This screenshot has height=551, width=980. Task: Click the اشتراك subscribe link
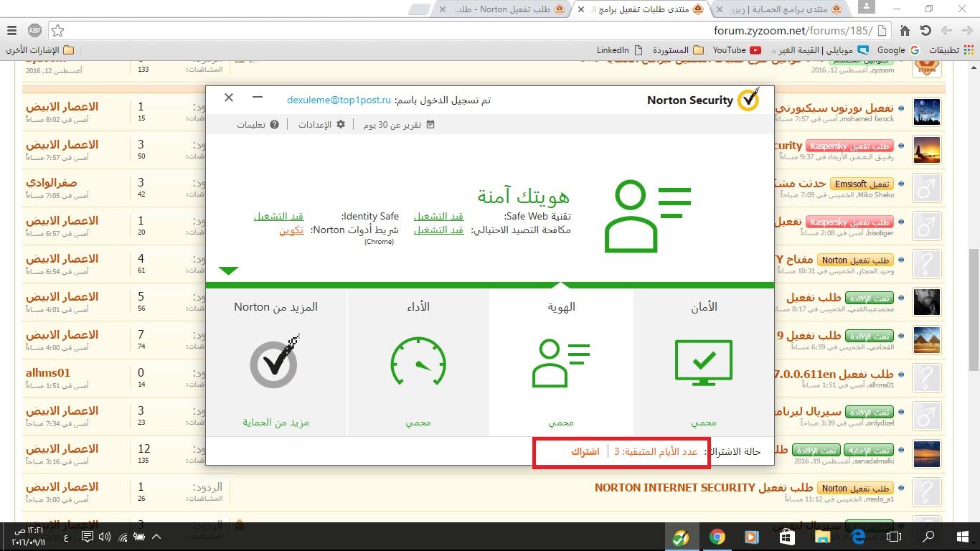tap(585, 451)
